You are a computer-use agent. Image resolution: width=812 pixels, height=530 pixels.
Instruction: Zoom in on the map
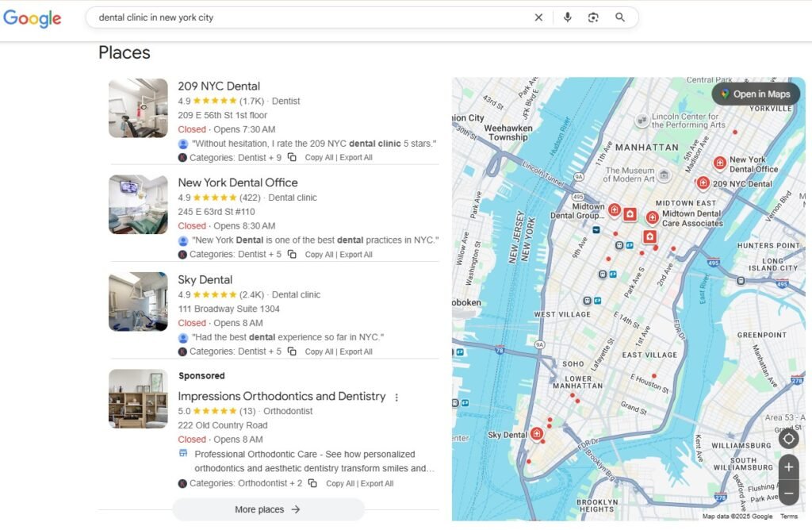[x=788, y=467]
